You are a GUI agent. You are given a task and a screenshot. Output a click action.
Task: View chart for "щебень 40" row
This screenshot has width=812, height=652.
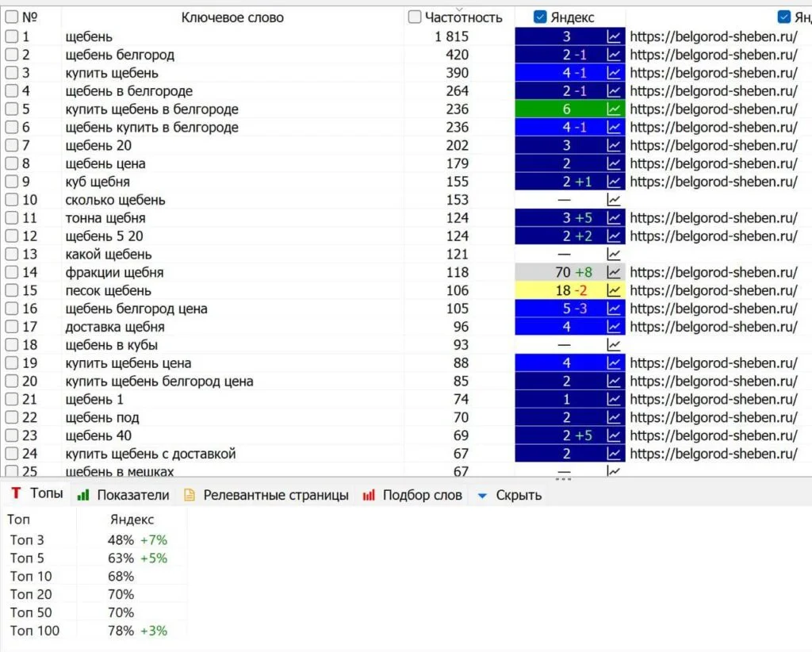coord(614,435)
